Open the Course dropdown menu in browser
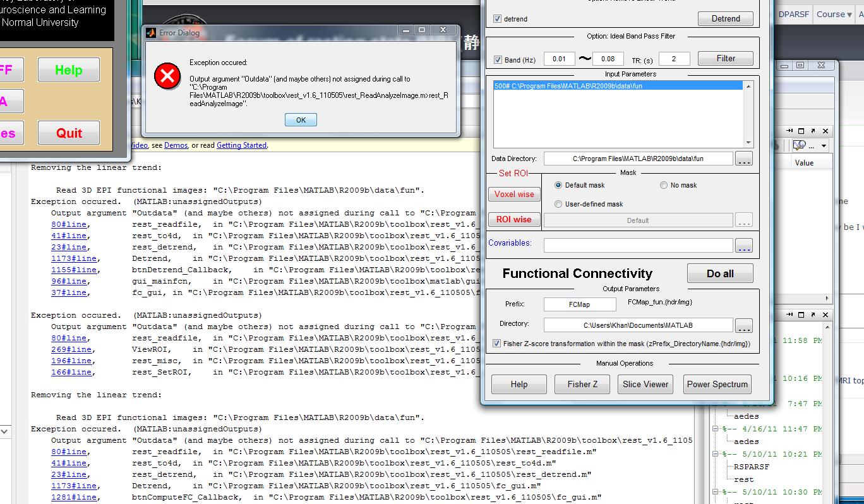This screenshot has height=504, width=864. point(834,14)
